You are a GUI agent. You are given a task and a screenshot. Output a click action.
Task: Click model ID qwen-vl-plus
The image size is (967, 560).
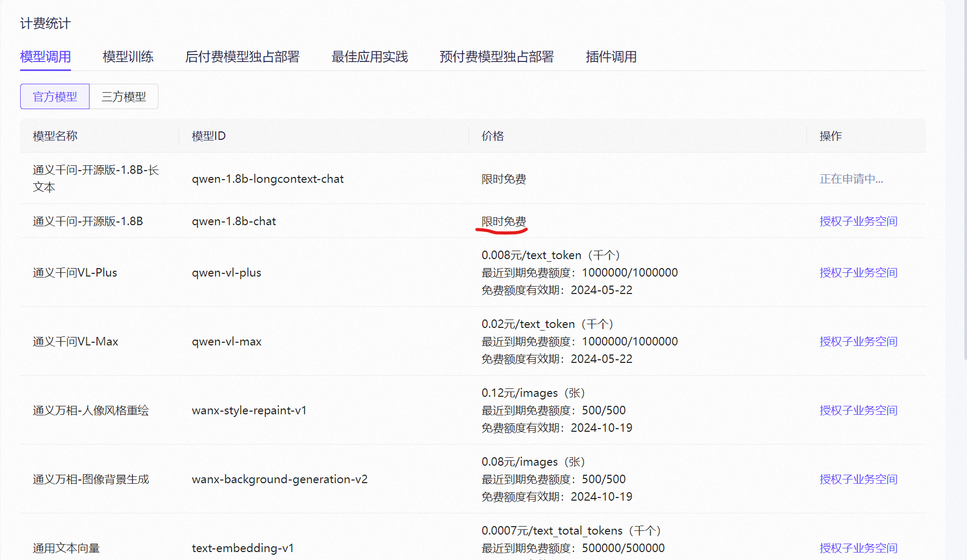pos(226,272)
